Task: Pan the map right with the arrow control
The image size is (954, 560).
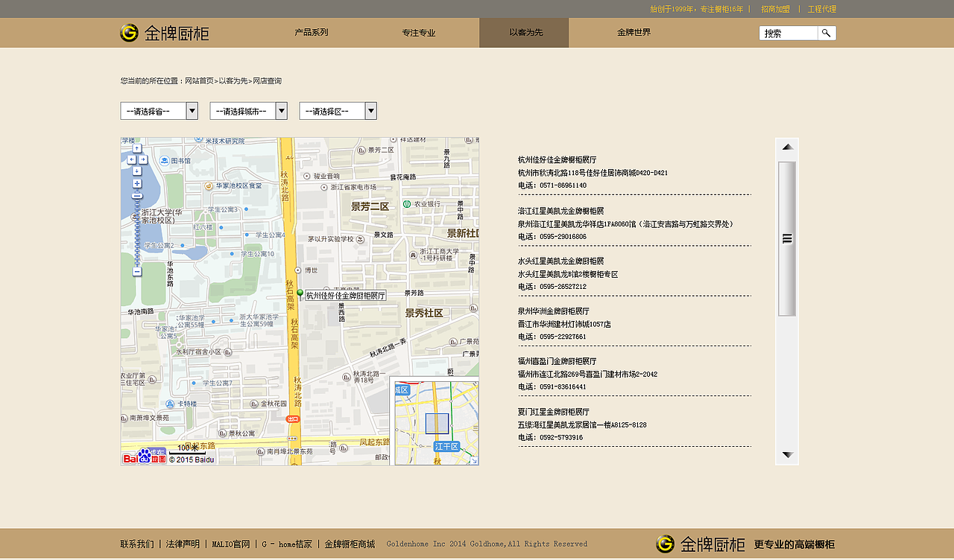Action: (x=143, y=159)
